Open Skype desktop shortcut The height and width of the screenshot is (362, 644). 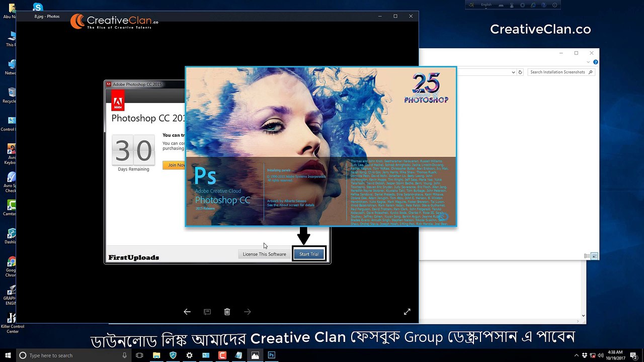(x=38, y=7)
